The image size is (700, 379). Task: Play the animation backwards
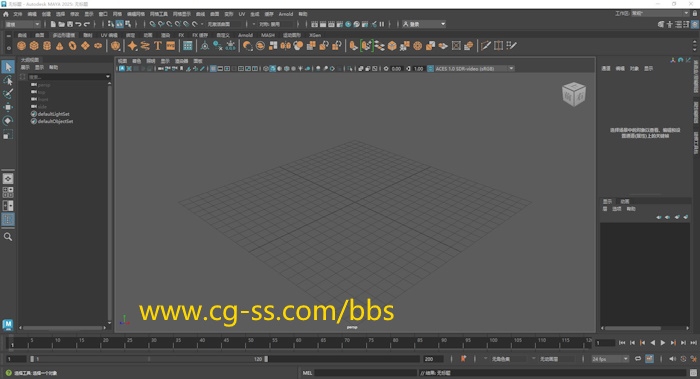[653, 343]
